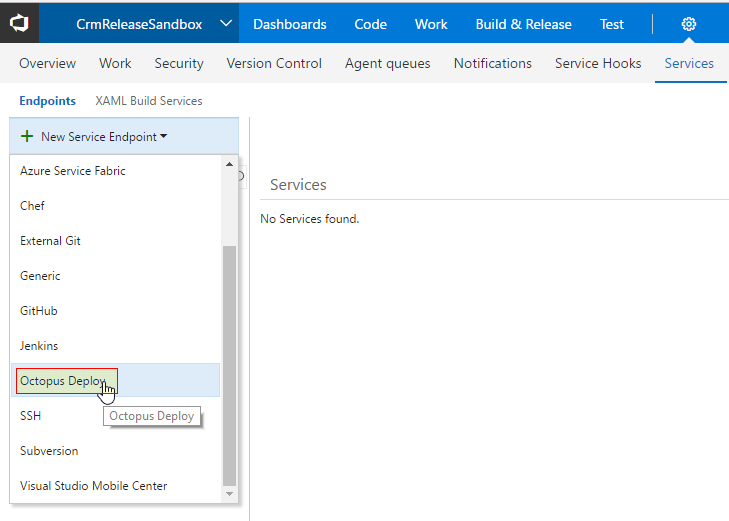Viewport: 729px width, 521px height.
Task: Switch to the Overview settings tab
Action: tap(47, 63)
